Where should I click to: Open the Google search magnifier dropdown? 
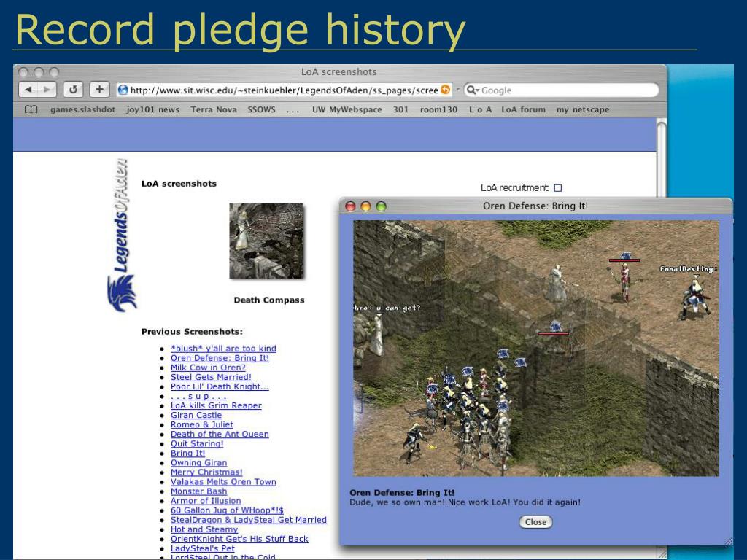tap(473, 90)
